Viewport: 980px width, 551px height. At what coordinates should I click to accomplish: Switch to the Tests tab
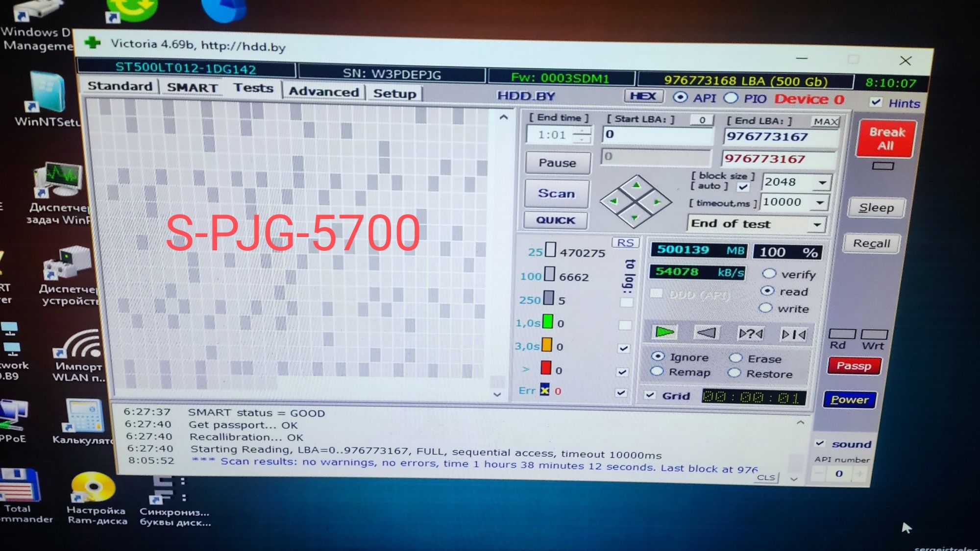pos(253,88)
